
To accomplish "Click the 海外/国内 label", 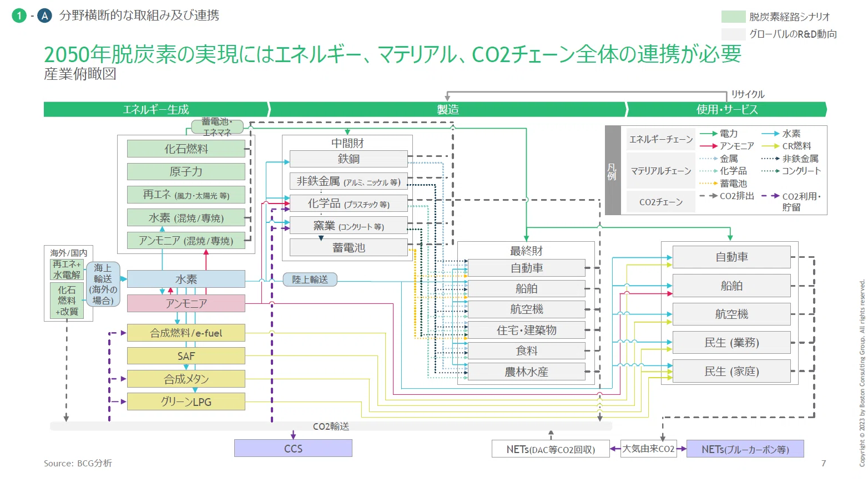I will point(69,252).
